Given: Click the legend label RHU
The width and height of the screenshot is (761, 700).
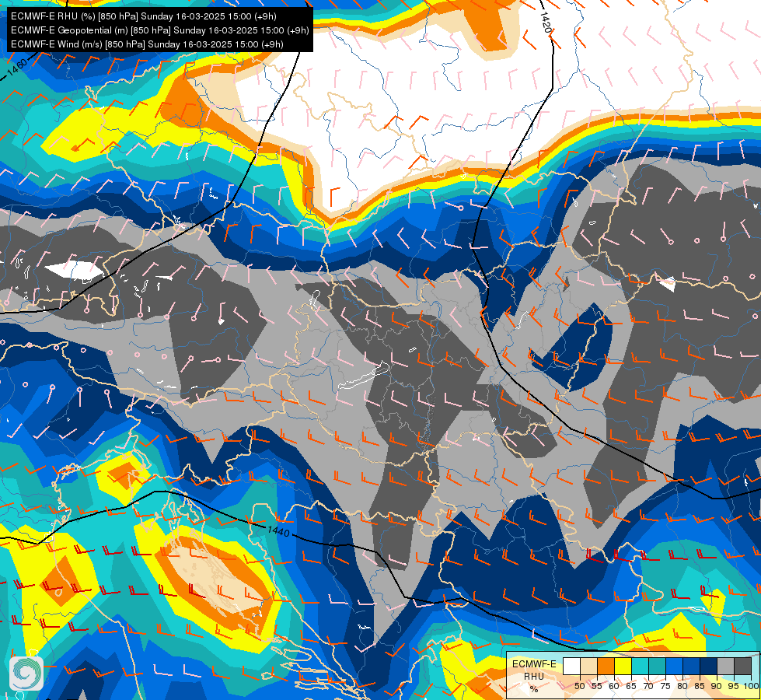Looking at the screenshot, I should coord(534,676).
